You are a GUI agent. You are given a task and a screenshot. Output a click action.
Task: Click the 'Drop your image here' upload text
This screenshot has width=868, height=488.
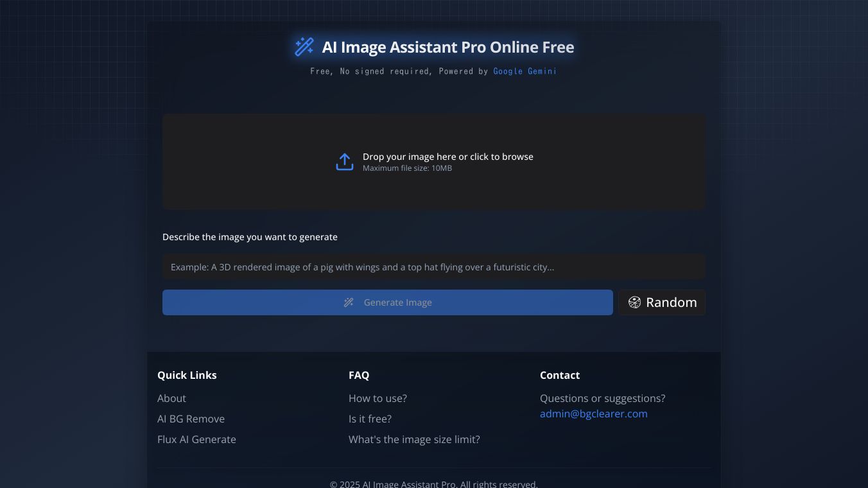pyautogui.click(x=447, y=157)
